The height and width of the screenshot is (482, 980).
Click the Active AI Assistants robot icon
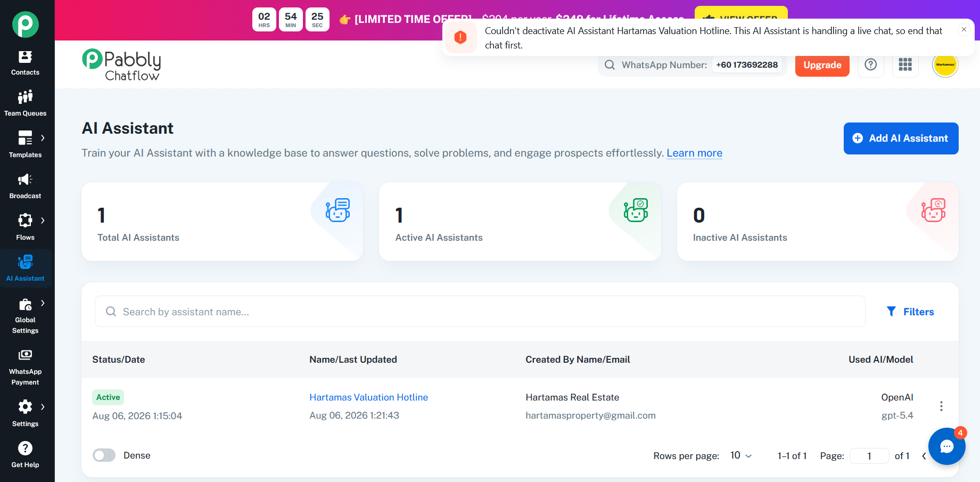[636, 210]
